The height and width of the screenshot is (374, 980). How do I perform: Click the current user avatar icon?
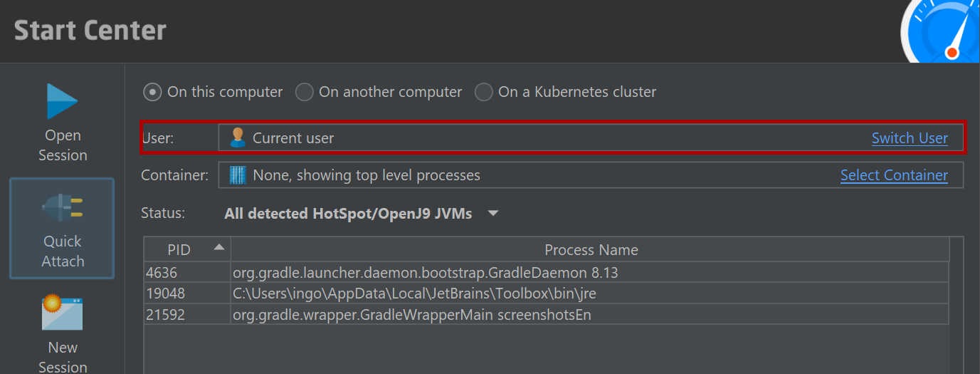pyautogui.click(x=238, y=137)
